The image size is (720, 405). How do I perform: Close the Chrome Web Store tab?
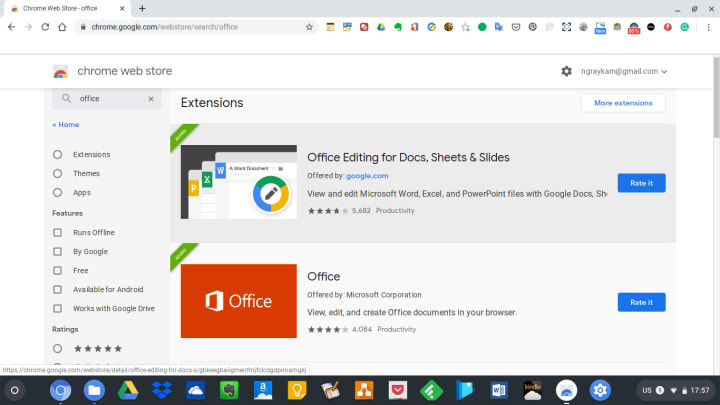click(x=122, y=8)
